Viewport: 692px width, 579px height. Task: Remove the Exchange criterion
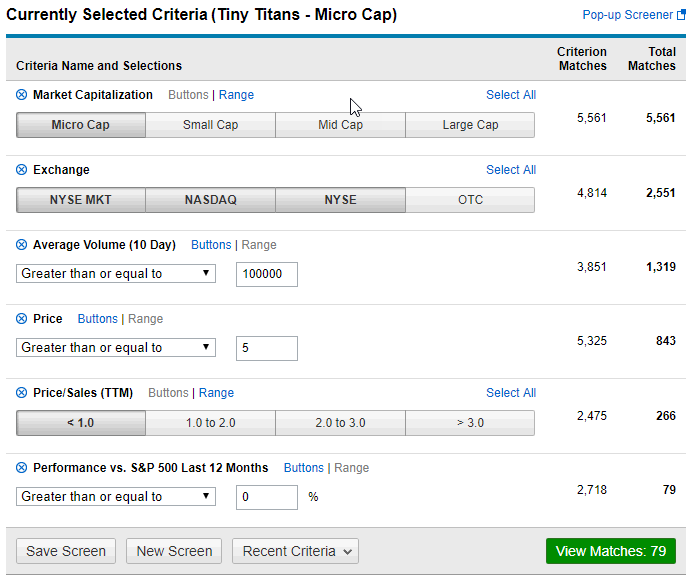pyautogui.click(x=21, y=170)
